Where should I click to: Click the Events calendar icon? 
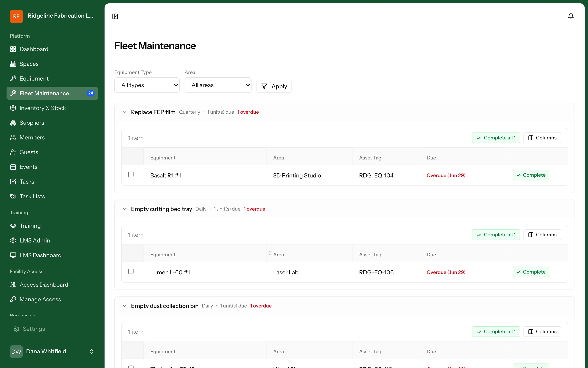pyautogui.click(x=13, y=167)
